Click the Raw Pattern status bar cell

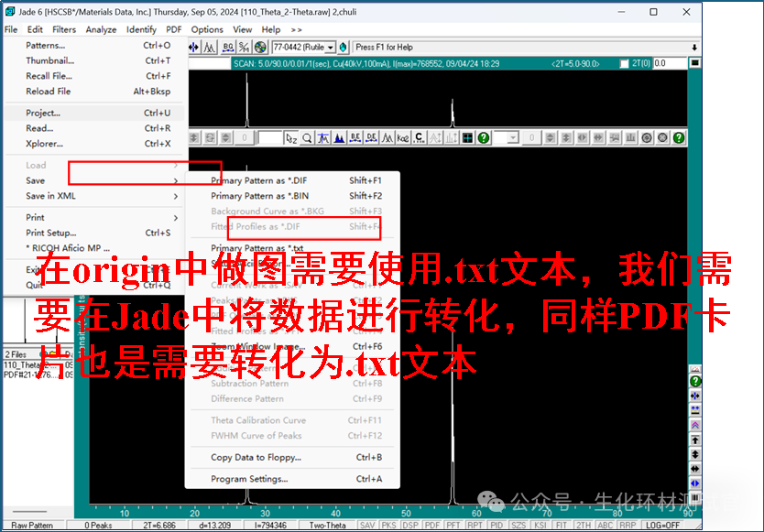coord(32,526)
